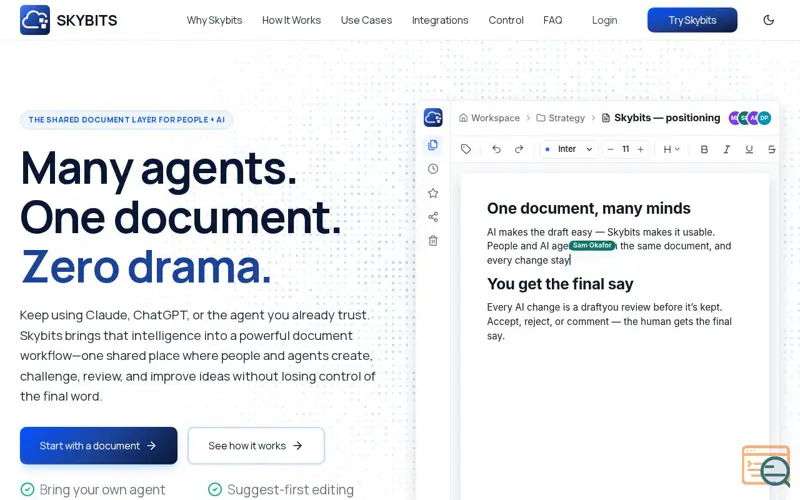800x500 pixels.
Task: Toggle bold formatting
Action: click(x=704, y=149)
